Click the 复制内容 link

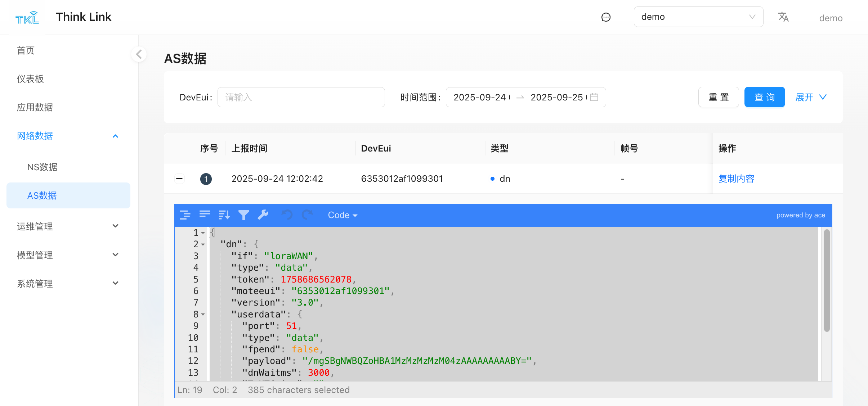click(736, 179)
